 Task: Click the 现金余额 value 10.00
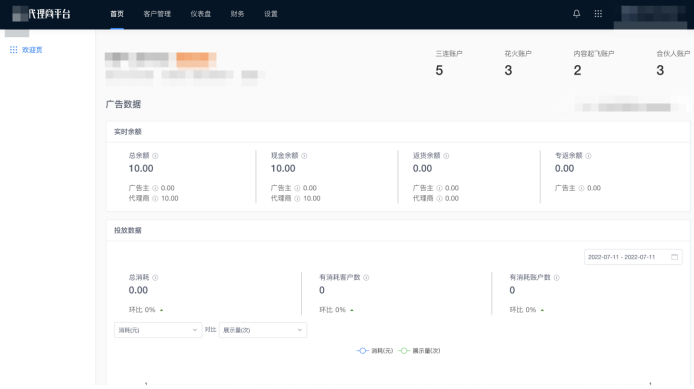[x=283, y=169]
